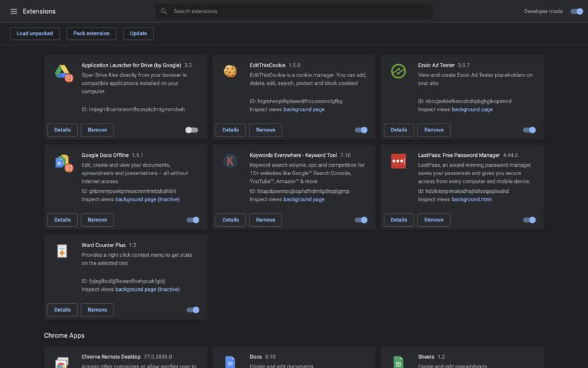Open Google Docs Offline background page (Inactive)

[148, 199]
